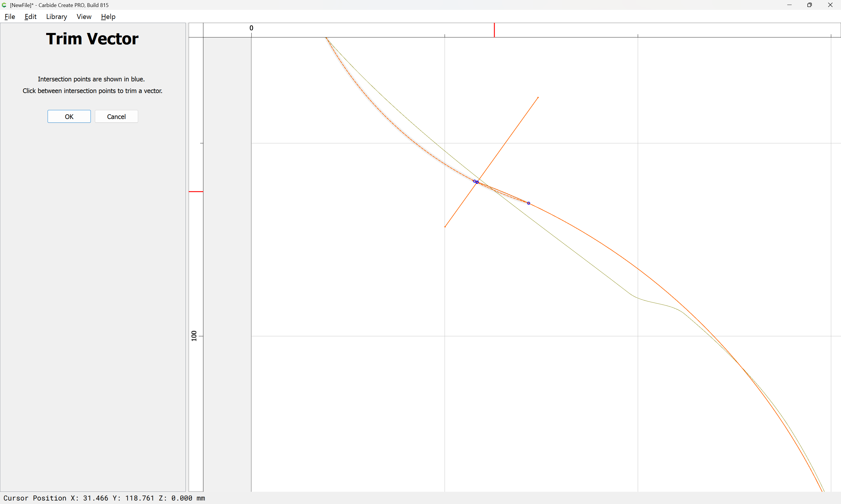Screen dimensions: 841x504
Task: Confirm trim with the OK button
Action: [69, 116]
